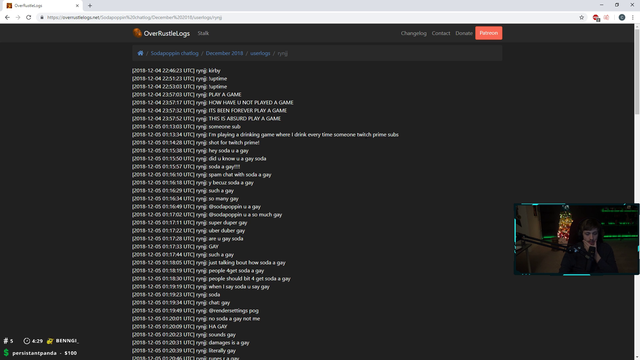Screen dimensions: 640x360
Task: View the site lock security icon
Action: (42, 18)
